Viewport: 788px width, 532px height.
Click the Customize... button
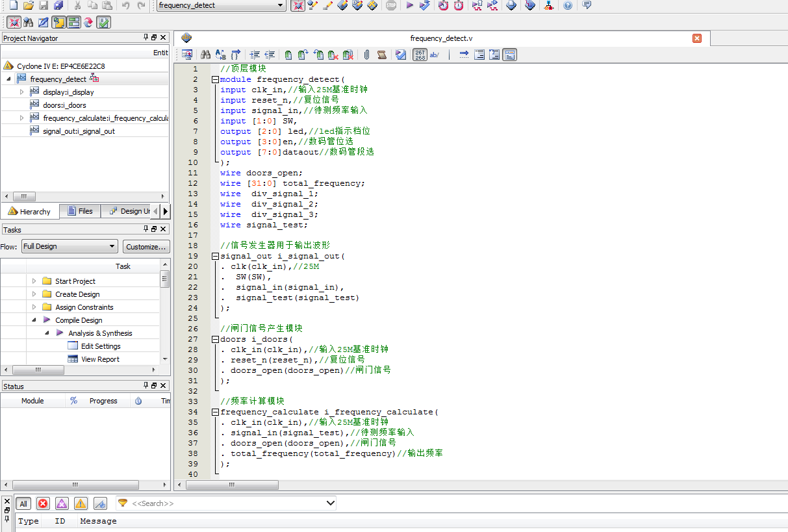point(146,246)
